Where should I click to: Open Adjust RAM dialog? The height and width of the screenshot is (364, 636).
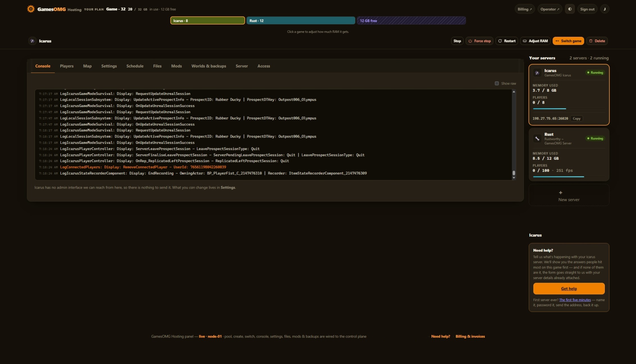(535, 41)
